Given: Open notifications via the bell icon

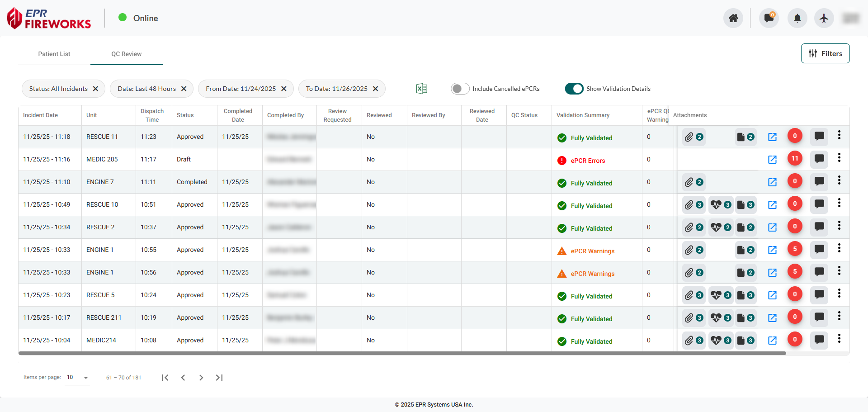Looking at the screenshot, I should point(797,18).
